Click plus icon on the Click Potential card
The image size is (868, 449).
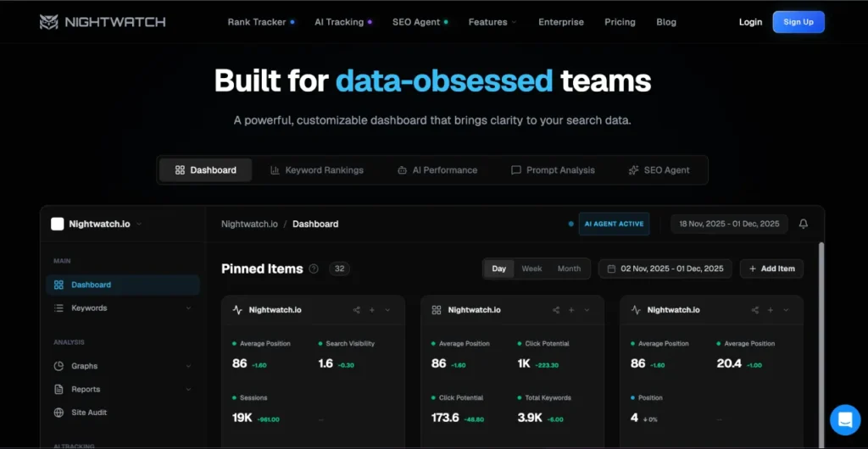571,310
